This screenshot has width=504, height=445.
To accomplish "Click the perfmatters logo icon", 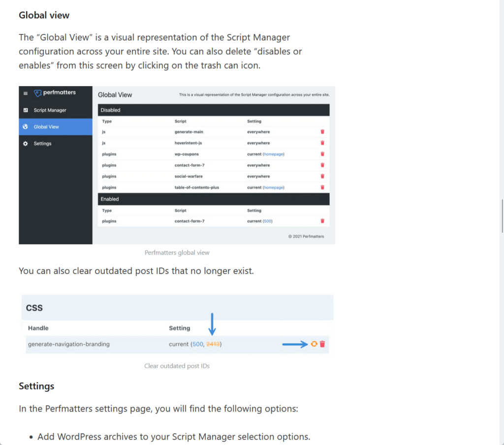I will tap(37, 93).
